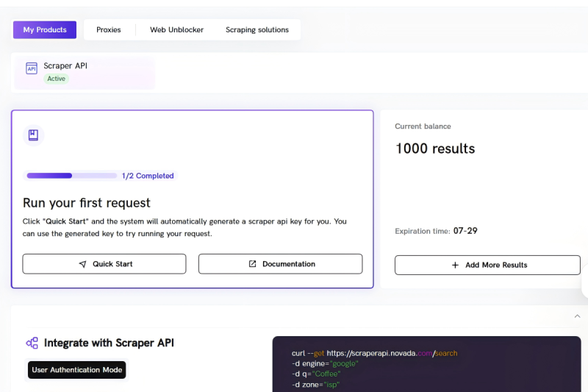Click the q="Coffee" code line
This screenshot has height=392, width=588.
(316, 374)
